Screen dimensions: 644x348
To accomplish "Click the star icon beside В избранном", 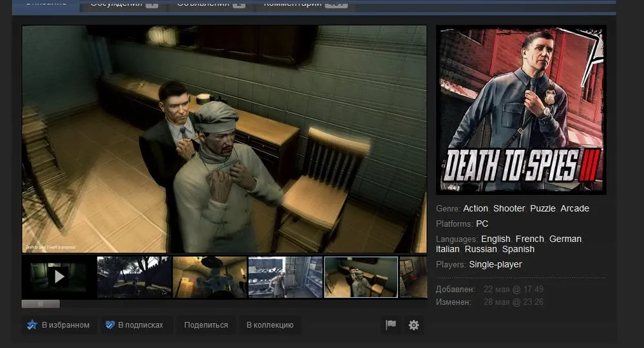I will 32,325.
